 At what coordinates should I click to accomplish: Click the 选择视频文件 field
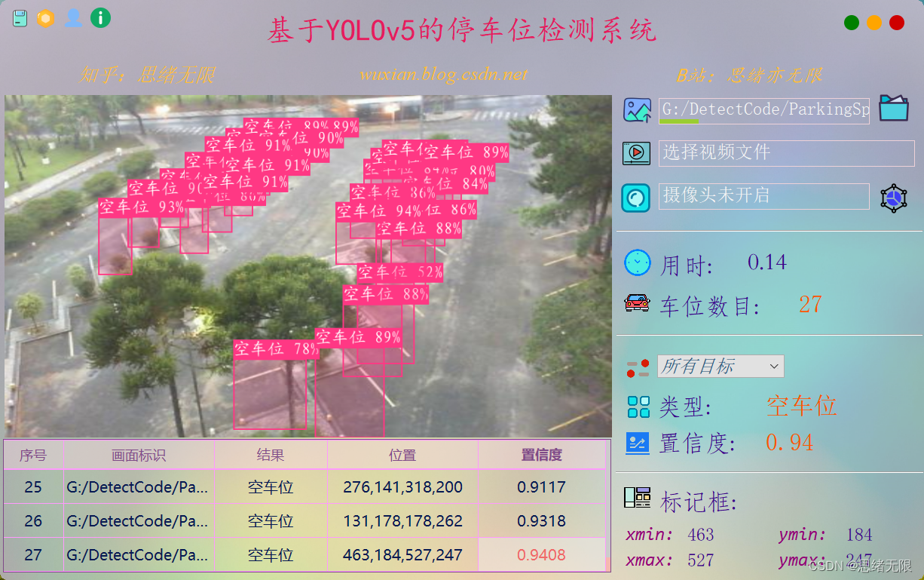pos(787,153)
